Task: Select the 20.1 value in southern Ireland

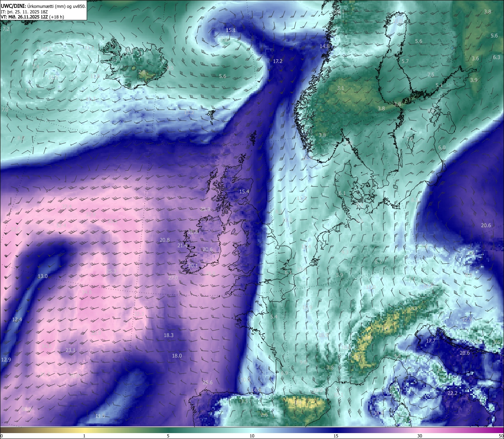Action: click(193, 265)
